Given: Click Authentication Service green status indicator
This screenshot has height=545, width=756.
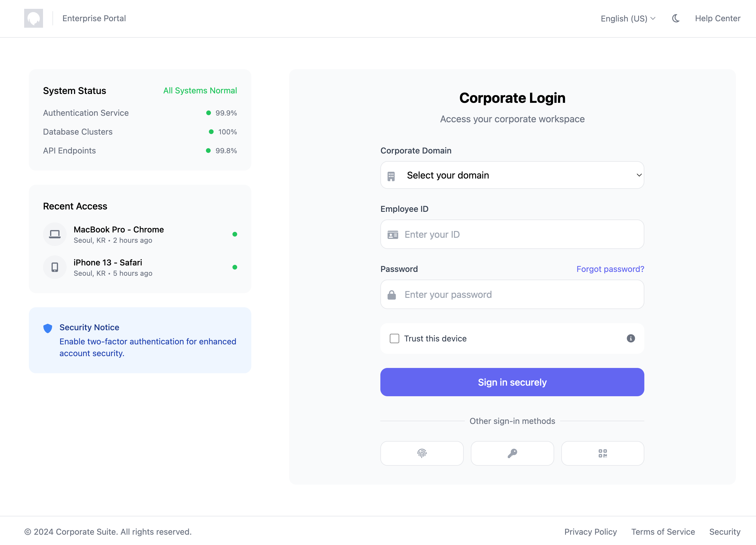Looking at the screenshot, I should click(x=208, y=113).
